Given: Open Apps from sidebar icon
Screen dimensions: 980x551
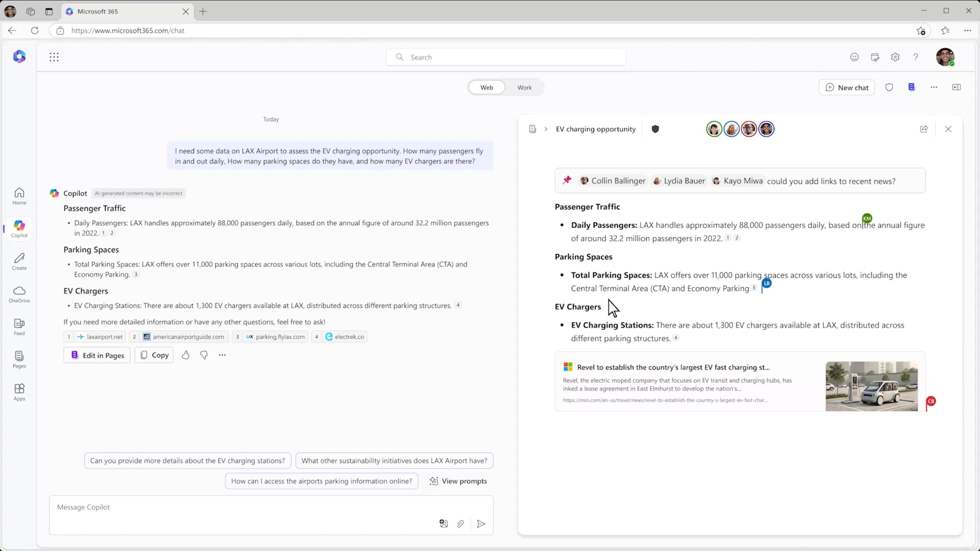Looking at the screenshot, I should pos(20,392).
